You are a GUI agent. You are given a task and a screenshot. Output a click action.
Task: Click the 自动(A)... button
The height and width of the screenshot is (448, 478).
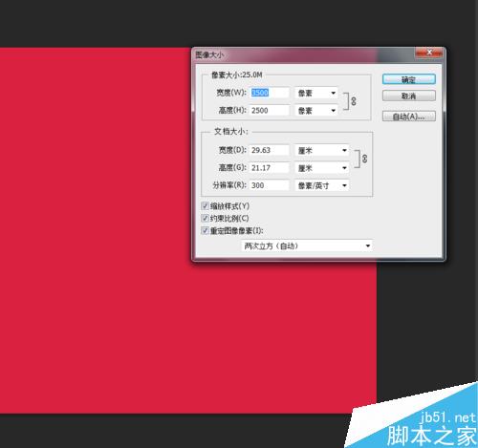coord(409,117)
